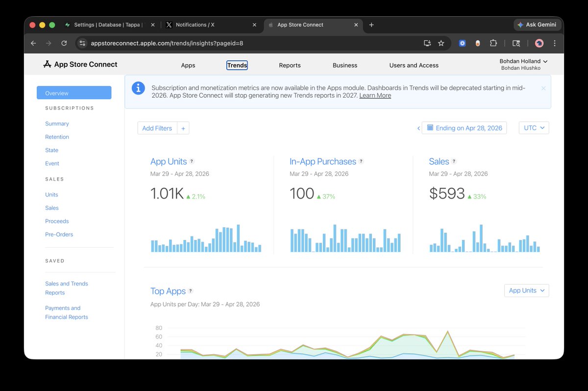Open the blue gear extension icon
The width and height of the screenshot is (588, 391).
click(462, 43)
